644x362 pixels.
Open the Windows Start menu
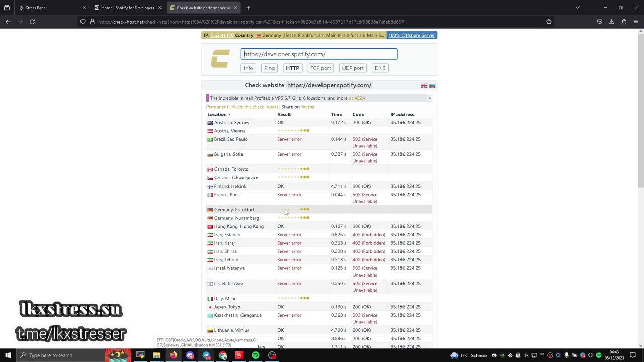[x=8, y=355]
